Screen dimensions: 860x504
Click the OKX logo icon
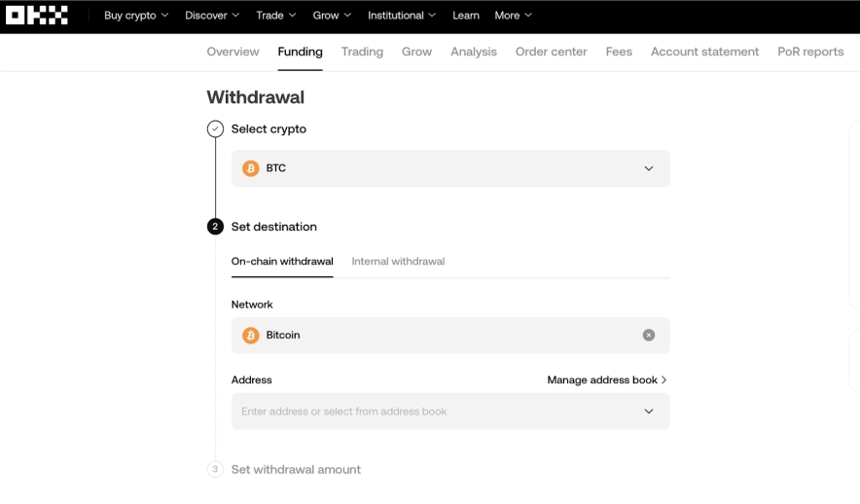tap(37, 16)
